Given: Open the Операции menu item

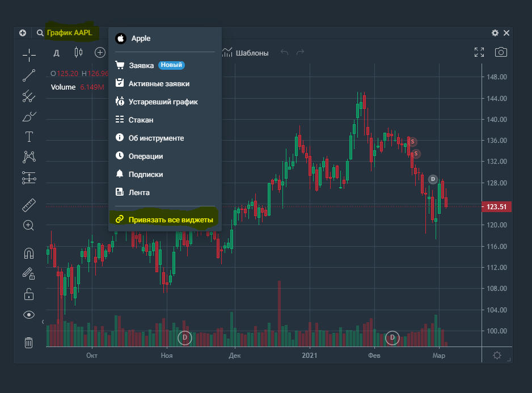Looking at the screenshot, I should [x=165, y=156].
